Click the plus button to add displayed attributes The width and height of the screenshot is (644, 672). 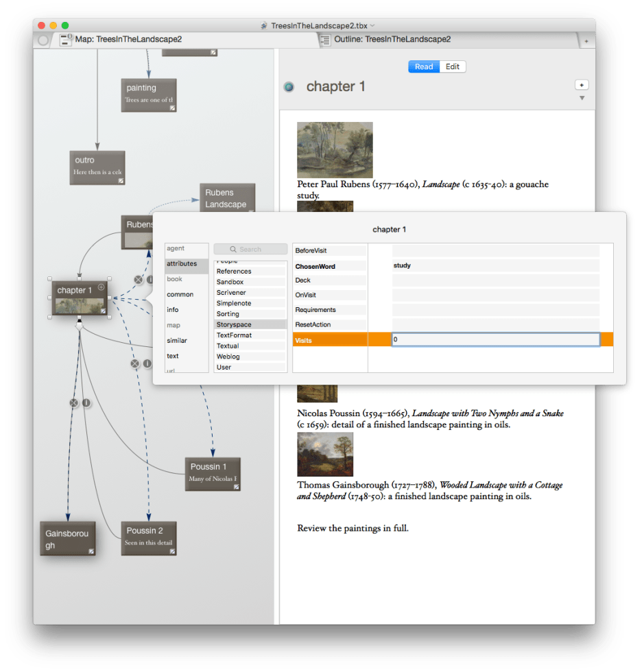582,85
